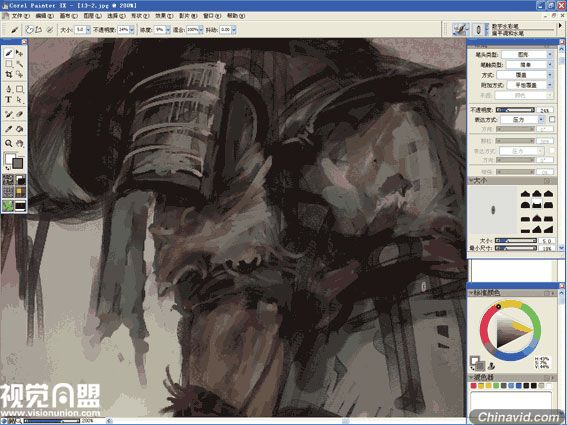Open the 浓度 dropdown arrow on the property bar
Image resolution: width=567 pixels, height=425 pixels.
tap(168, 30)
